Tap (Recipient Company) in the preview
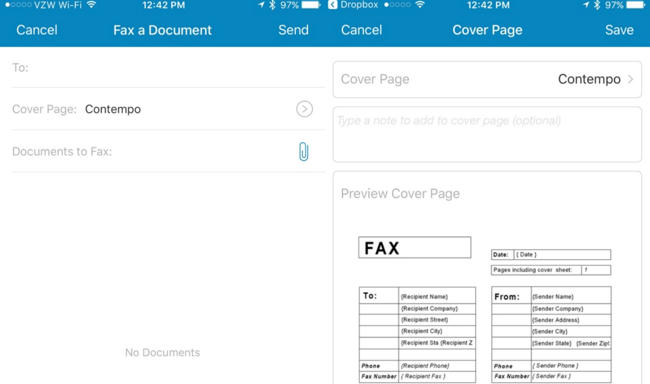This screenshot has width=650, height=384. [429, 309]
